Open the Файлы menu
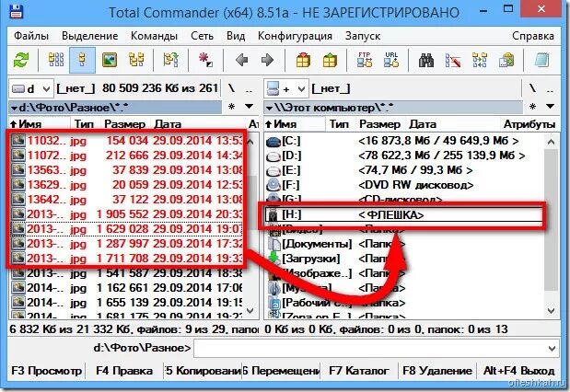570x392 pixels. [31, 36]
